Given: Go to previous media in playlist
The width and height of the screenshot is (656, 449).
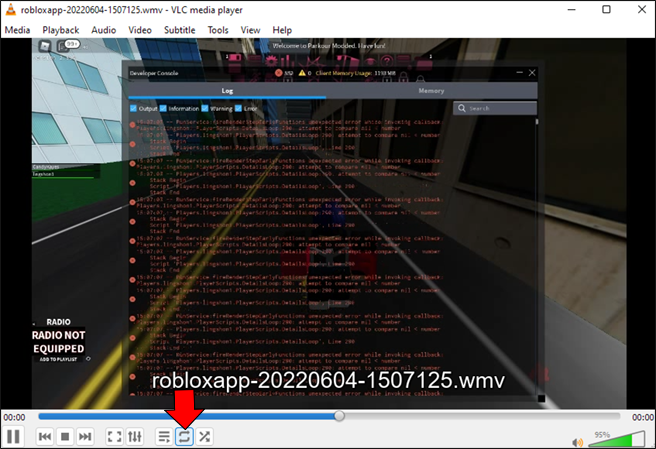Looking at the screenshot, I should click(45, 436).
